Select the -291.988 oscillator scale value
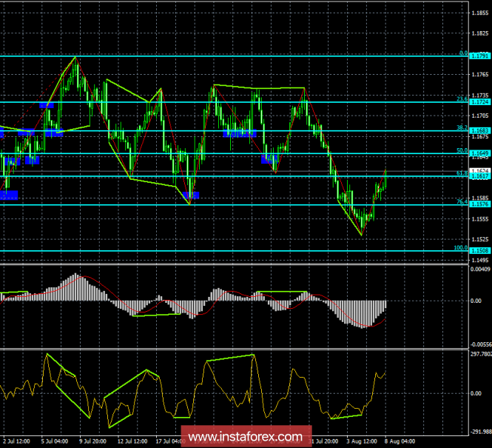Screen dimensions: 492x448 point(479,430)
